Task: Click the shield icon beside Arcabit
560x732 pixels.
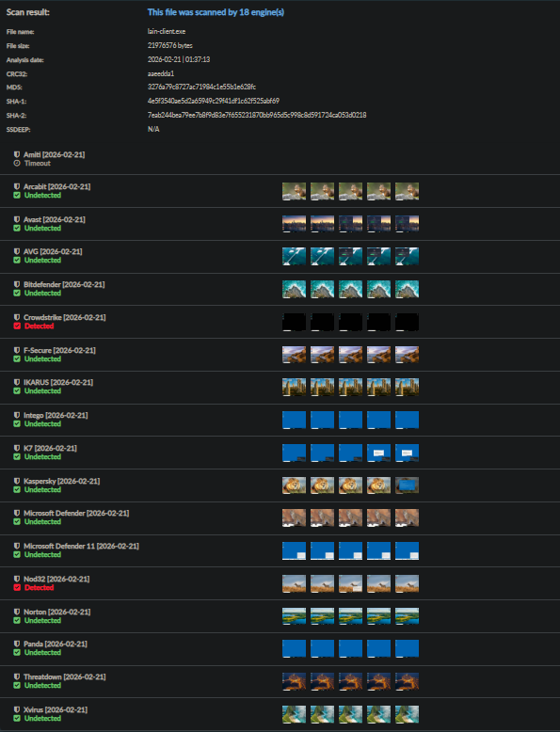Action: click(x=17, y=186)
